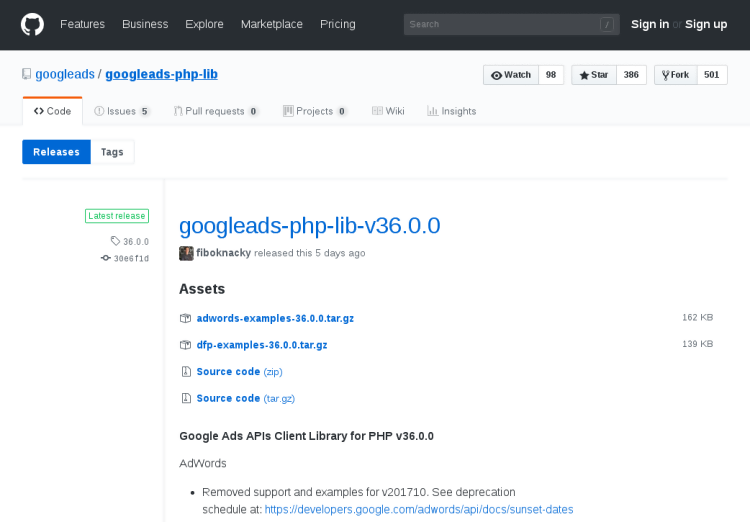Switch to the Tags view
This screenshot has width=750, height=522.
(x=112, y=152)
